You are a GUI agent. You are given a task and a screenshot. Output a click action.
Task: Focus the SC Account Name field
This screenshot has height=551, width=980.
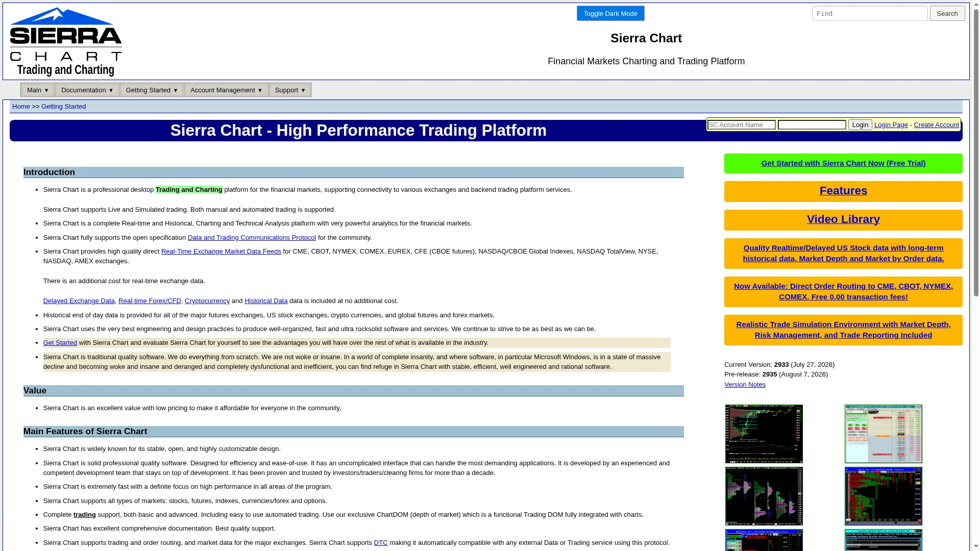pyautogui.click(x=742, y=125)
